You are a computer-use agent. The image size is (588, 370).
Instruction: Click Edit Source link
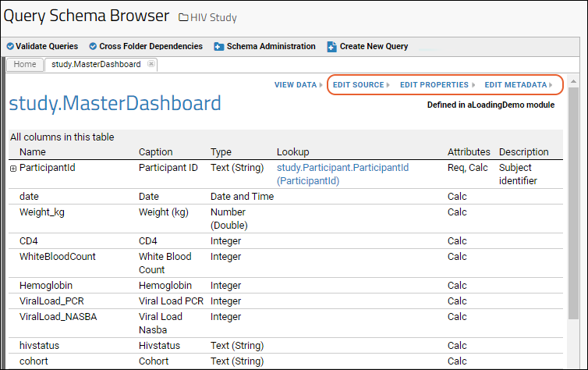click(358, 85)
